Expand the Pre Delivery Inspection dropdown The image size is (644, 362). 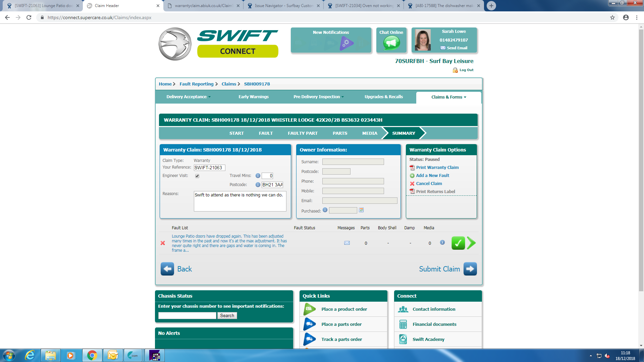tap(318, 97)
